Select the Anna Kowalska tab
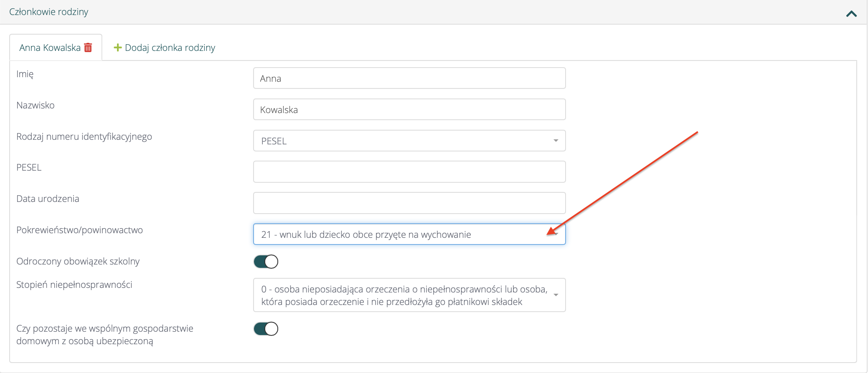 (50, 48)
